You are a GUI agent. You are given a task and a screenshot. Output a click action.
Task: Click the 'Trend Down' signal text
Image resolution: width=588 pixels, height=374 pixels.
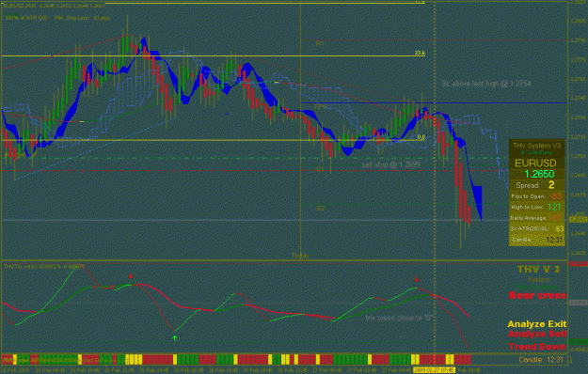pos(537,347)
